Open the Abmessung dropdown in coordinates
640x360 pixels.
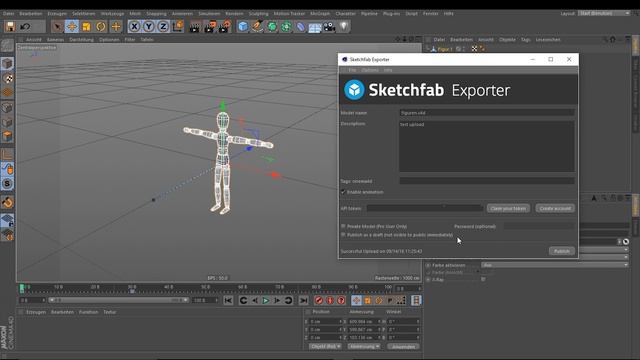364,347
